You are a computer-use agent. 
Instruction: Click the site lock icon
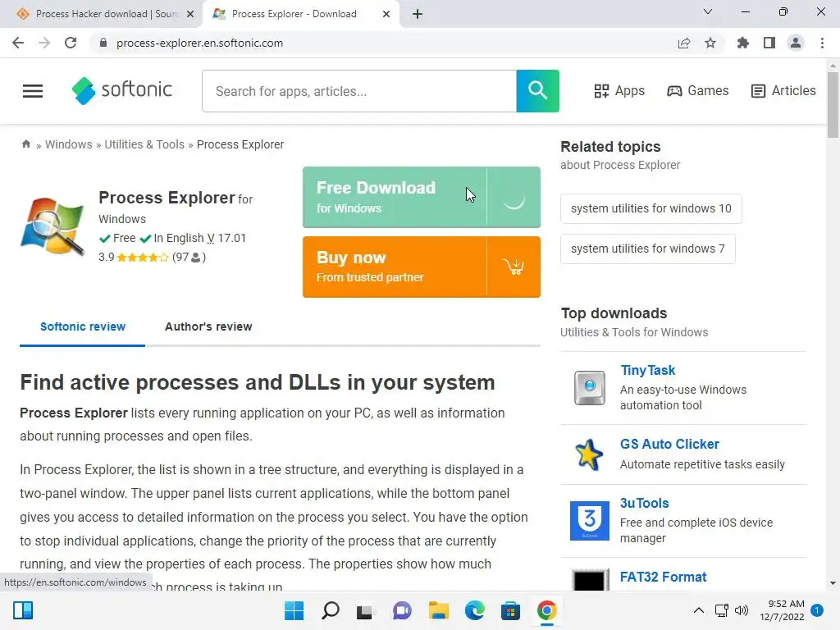point(103,43)
